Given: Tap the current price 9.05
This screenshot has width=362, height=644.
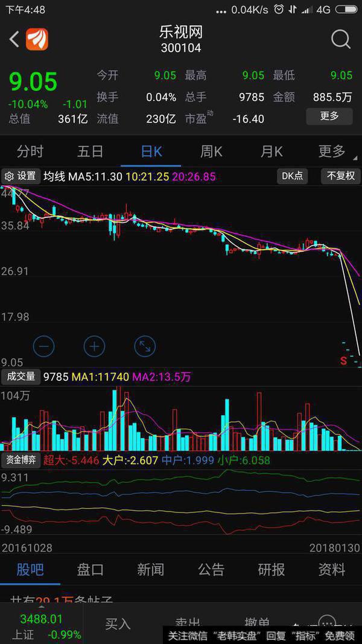Looking at the screenshot, I should pyautogui.click(x=33, y=81).
